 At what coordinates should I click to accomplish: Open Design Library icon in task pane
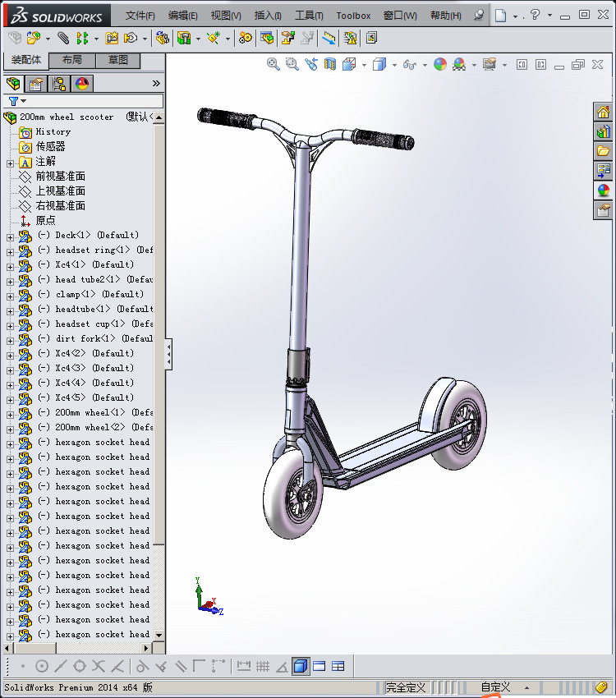point(603,131)
